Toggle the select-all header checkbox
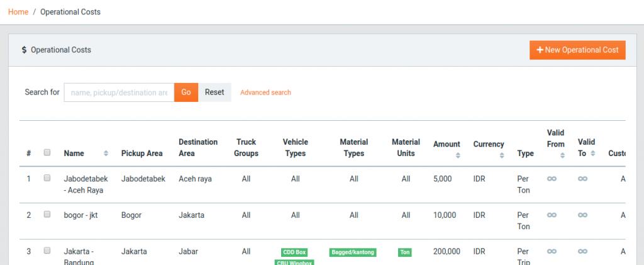 click(47, 152)
